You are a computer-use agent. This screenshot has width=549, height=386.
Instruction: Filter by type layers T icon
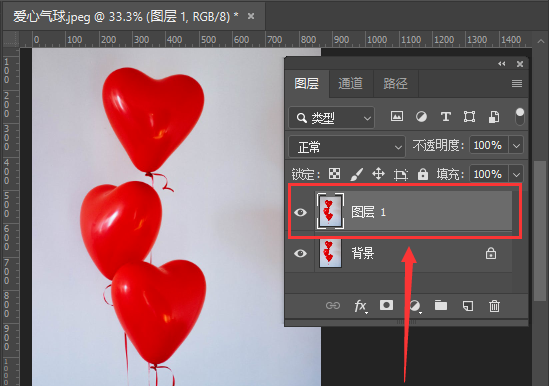pos(445,116)
